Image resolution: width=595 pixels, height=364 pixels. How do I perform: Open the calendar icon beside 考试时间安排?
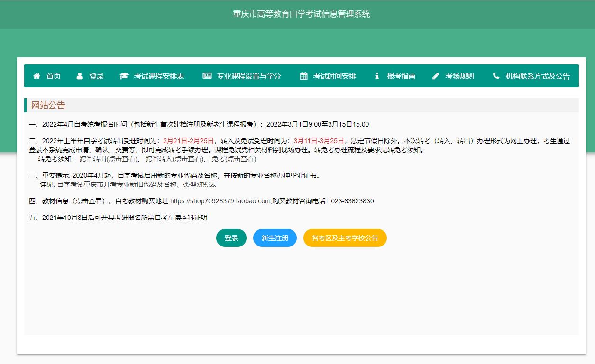pyautogui.click(x=303, y=76)
